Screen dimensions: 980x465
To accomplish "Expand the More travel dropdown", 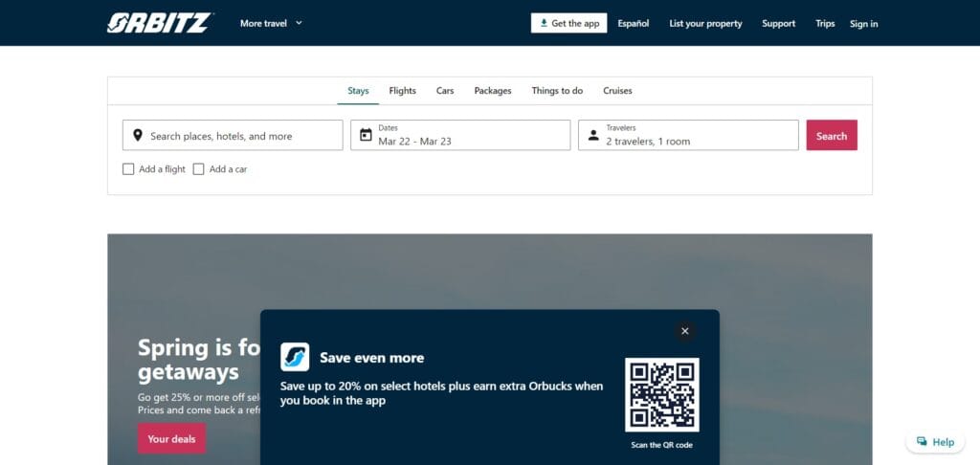I will (271, 23).
